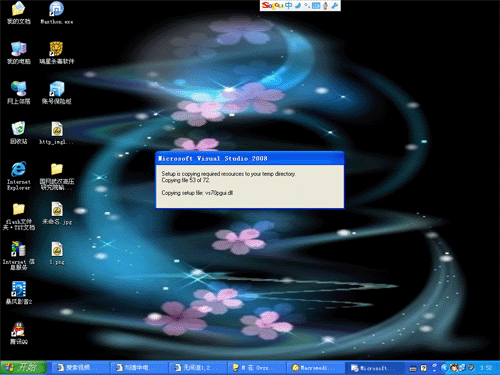This screenshot has height=375, width=500.
Task: Launch the 暴风影音2 player shortcut
Action: 19,293
